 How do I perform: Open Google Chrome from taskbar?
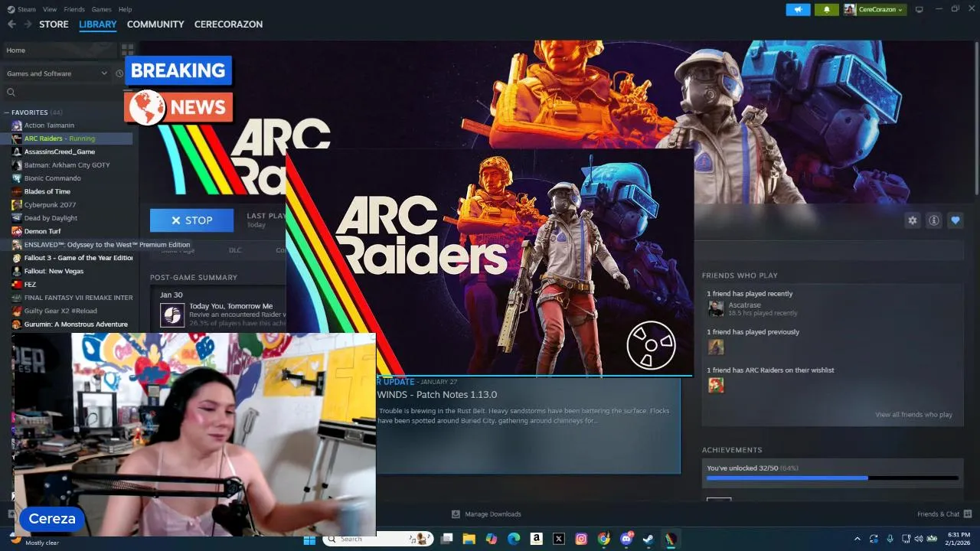coord(603,539)
